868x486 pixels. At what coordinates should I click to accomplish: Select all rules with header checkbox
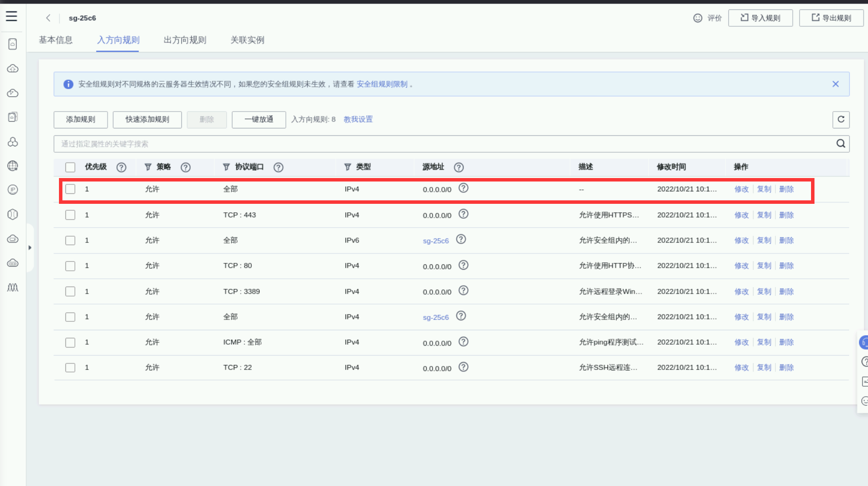tap(70, 168)
